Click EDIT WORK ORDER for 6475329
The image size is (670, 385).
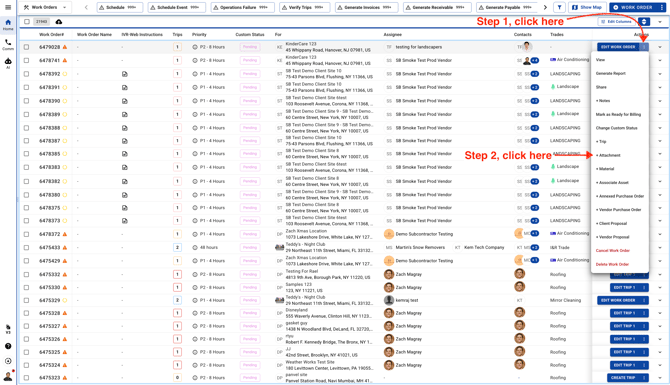(618, 300)
